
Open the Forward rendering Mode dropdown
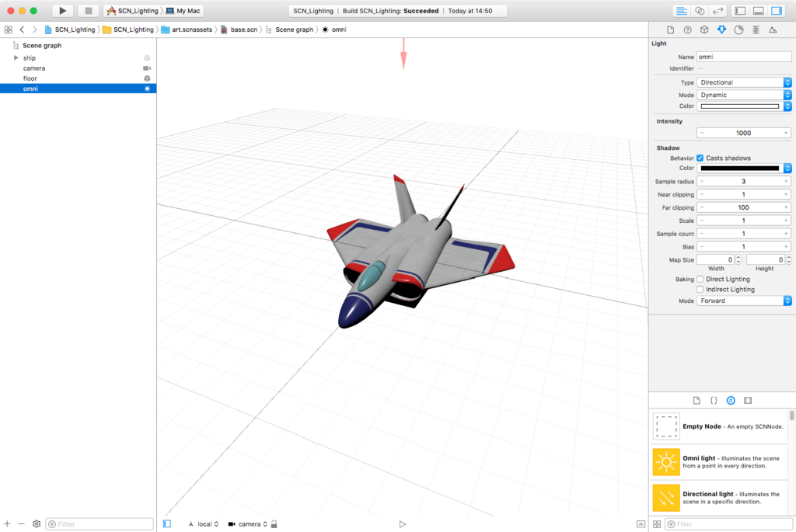(744, 301)
